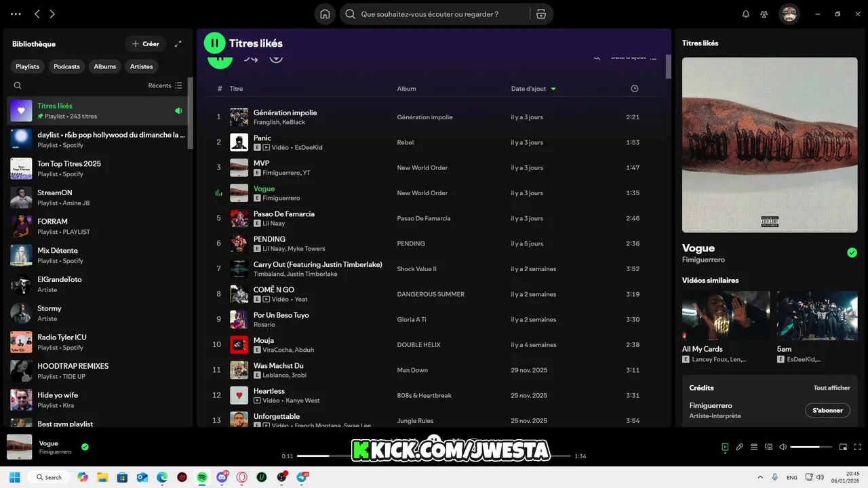The image size is (868, 488).
Task: Open the Fimiguerrero artist link under Vogue
Action: tap(703, 260)
